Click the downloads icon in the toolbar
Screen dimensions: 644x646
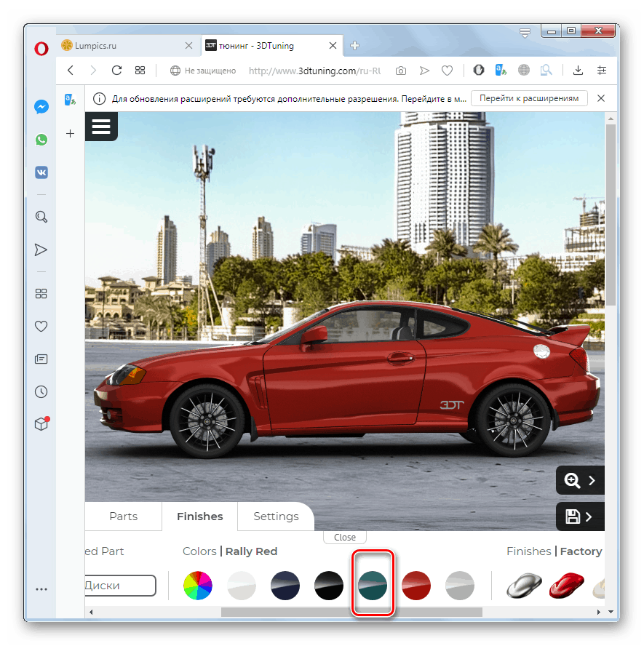(577, 70)
